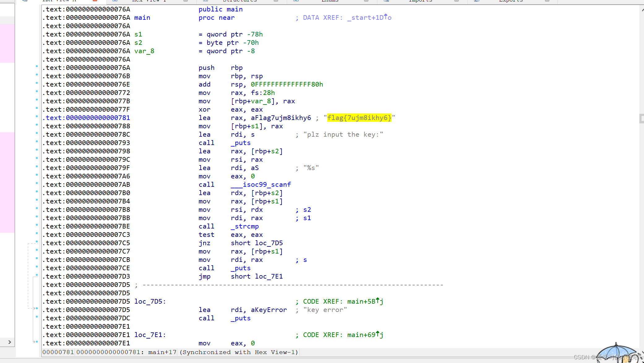Click the highlighted flag{7ujm8ikhy6} string
Viewport: 644px width, 363px height.
359,118
